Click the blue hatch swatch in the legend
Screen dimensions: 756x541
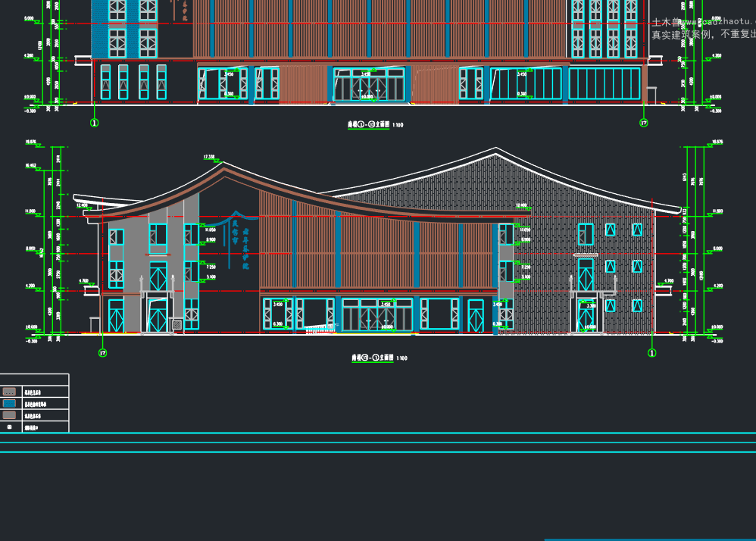point(9,404)
